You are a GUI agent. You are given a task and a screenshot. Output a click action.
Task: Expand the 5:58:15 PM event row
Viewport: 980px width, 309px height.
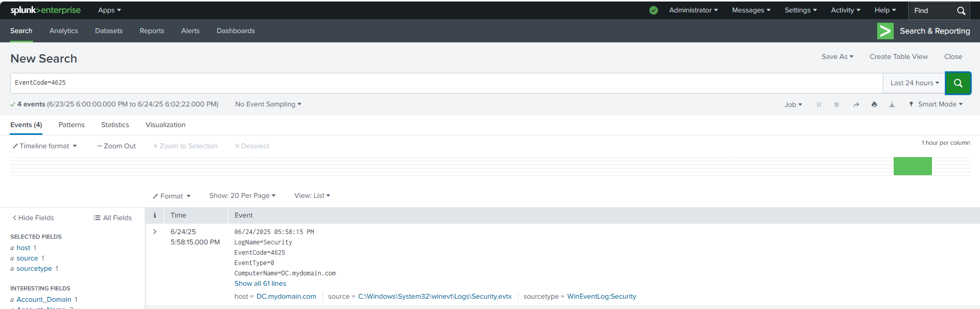click(155, 231)
